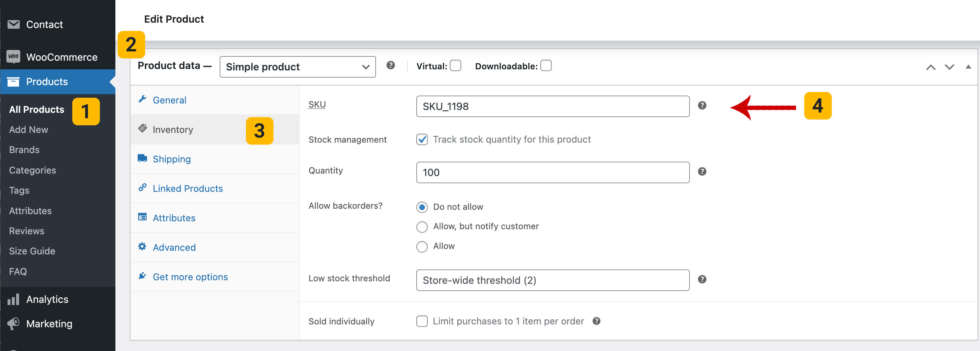Open the Linked Products tab

pos(188,189)
